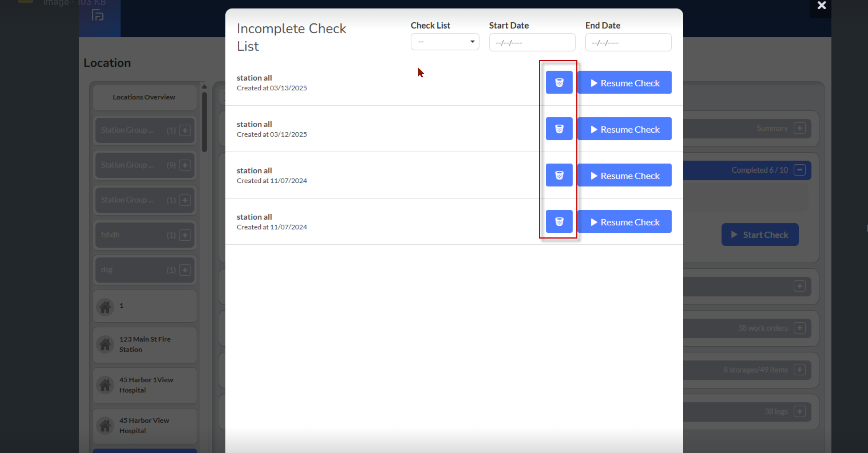Delete the check created 03/12/2025
Viewport: 868px width, 453px height.
click(x=559, y=129)
